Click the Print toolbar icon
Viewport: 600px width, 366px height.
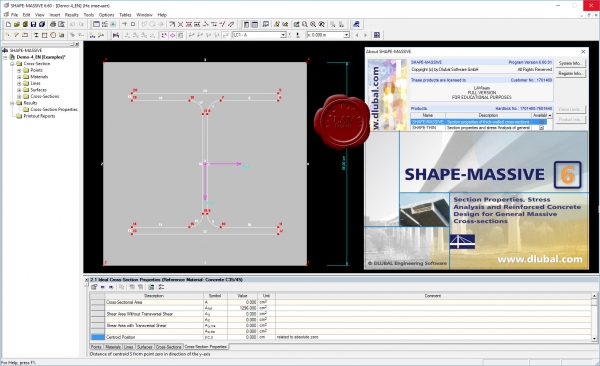point(53,24)
